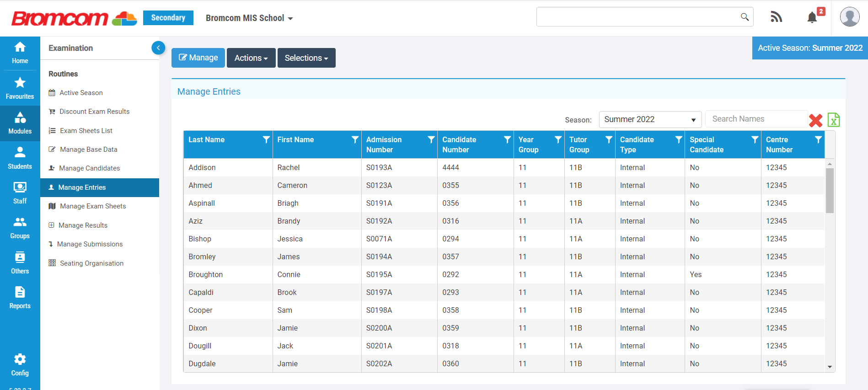The image size is (868, 390).
Task: Open Reports in the left sidebar
Action: click(20, 298)
